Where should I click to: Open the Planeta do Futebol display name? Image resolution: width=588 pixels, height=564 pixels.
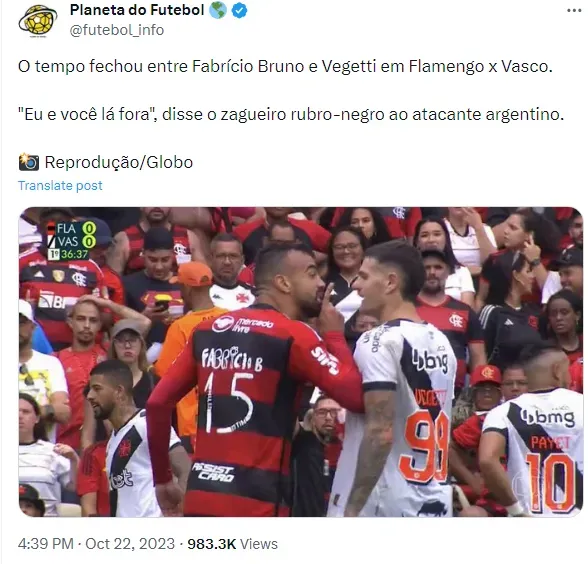coord(137,10)
